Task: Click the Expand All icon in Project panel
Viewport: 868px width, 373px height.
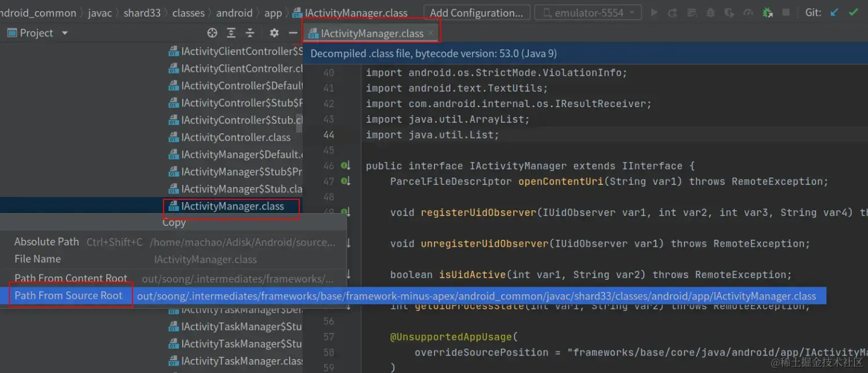Action: pyautogui.click(x=231, y=33)
